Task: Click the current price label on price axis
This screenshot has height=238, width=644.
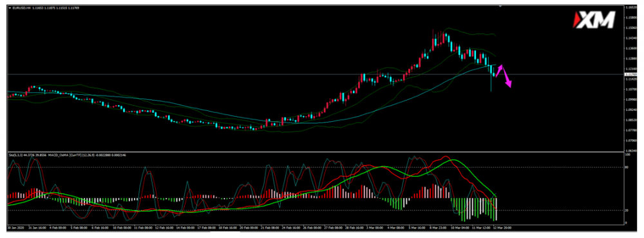Action: click(x=630, y=74)
